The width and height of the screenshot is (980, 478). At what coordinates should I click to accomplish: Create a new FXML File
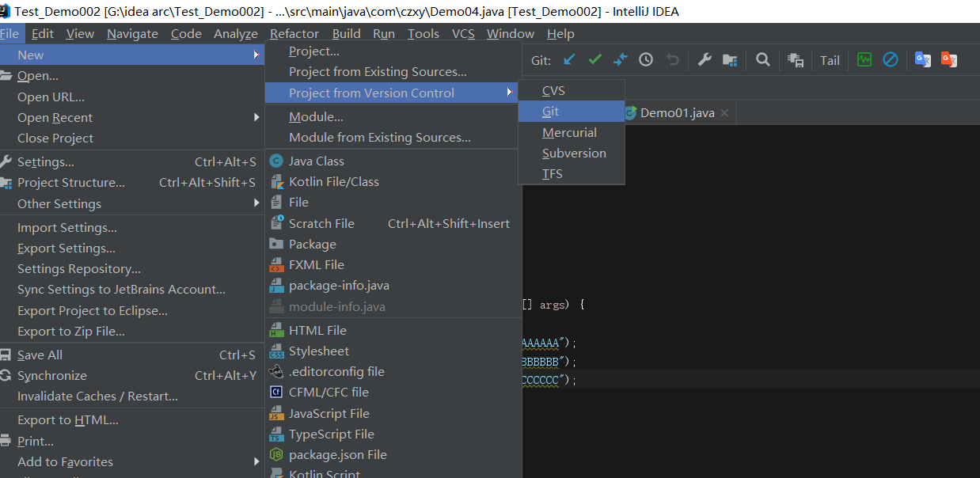[x=392, y=264]
